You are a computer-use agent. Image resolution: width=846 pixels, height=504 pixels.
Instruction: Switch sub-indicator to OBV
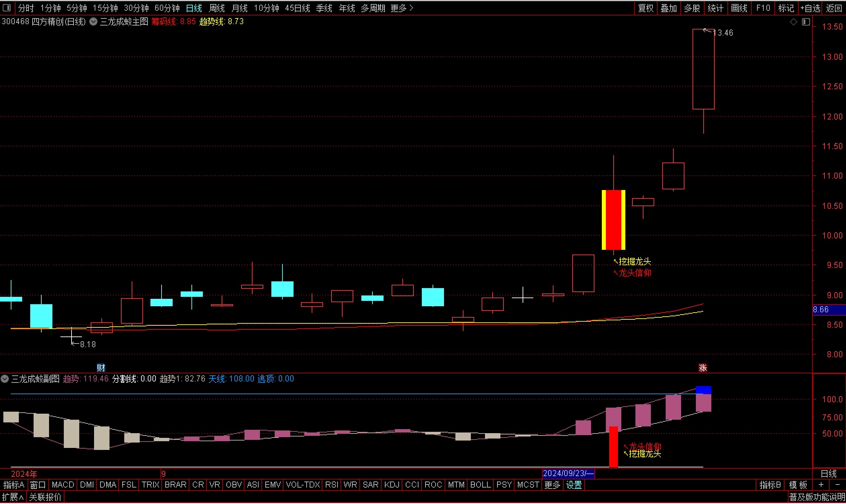tap(234, 486)
